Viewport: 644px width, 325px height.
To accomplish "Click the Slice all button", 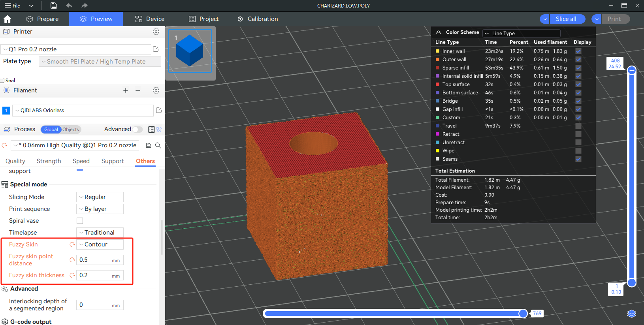I will [x=566, y=19].
